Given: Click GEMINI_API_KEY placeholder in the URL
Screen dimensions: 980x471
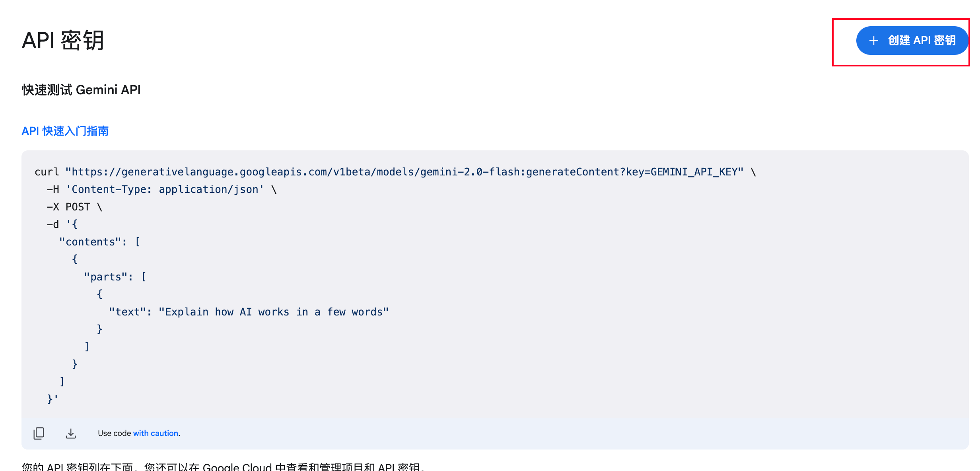Looking at the screenshot, I should (x=694, y=172).
